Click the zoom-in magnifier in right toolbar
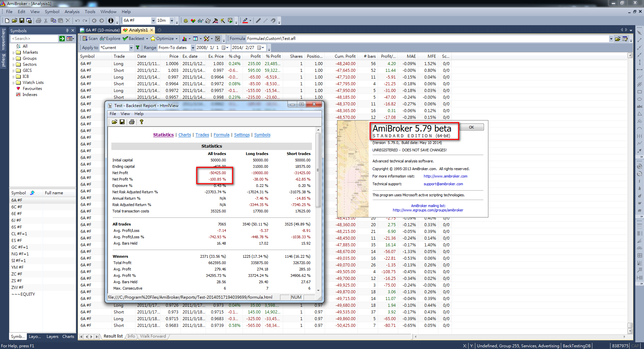Image resolution: width=644 pixels, height=349 pixels. 640,167
